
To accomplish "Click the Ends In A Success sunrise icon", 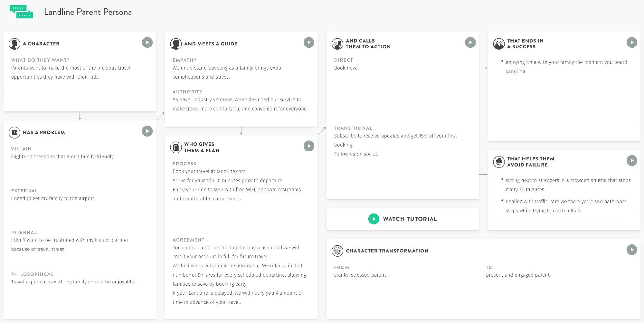I will [499, 44].
